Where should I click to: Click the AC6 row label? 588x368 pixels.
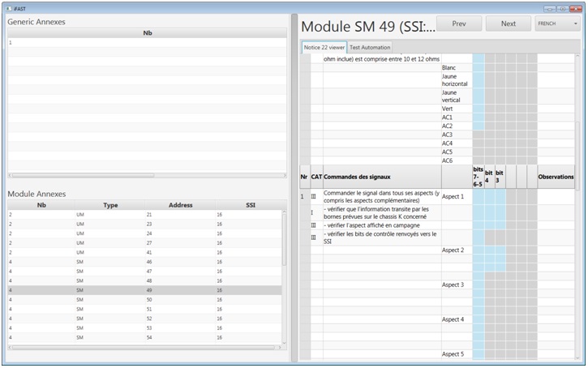pos(447,160)
